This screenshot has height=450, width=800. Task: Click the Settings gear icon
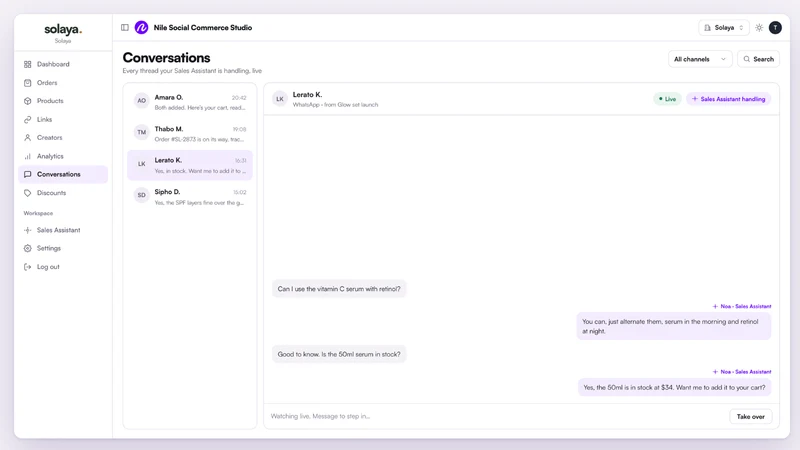(28, 248)
